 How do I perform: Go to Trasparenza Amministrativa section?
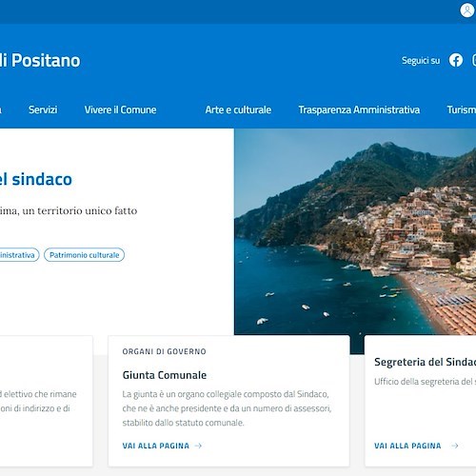point(359,109)
